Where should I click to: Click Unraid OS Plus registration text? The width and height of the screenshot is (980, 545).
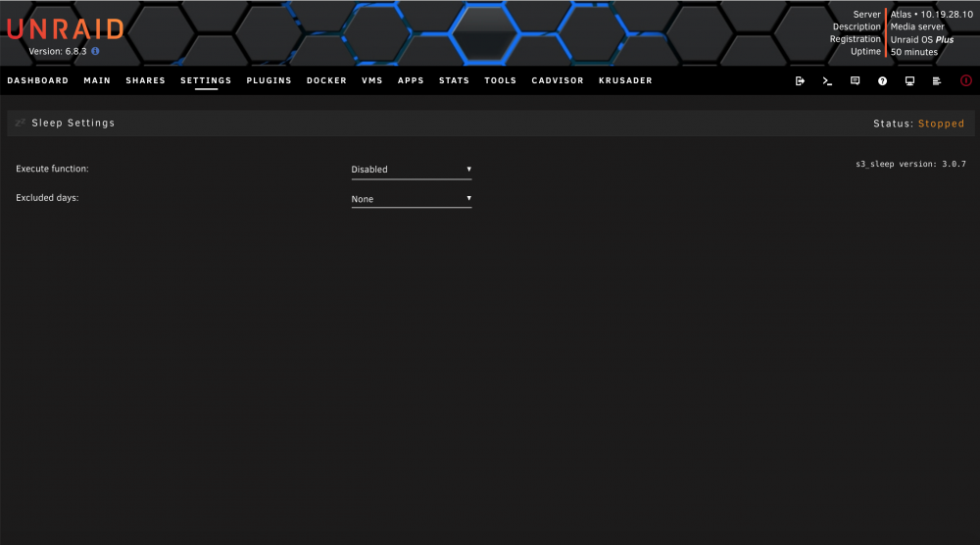coord(922,39)
